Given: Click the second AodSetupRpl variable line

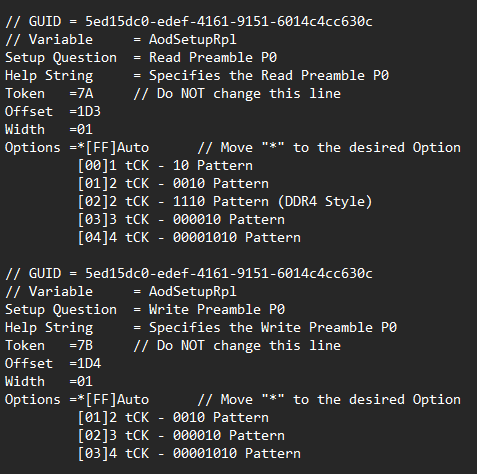Looking at the screenshot, I should click(x=121, y=292).
